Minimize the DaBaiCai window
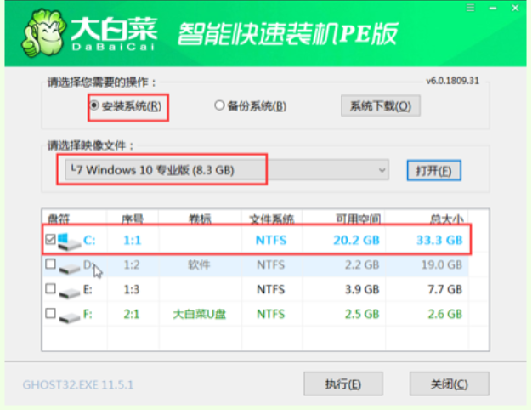 pyautogui.click(x=493, y=8)
